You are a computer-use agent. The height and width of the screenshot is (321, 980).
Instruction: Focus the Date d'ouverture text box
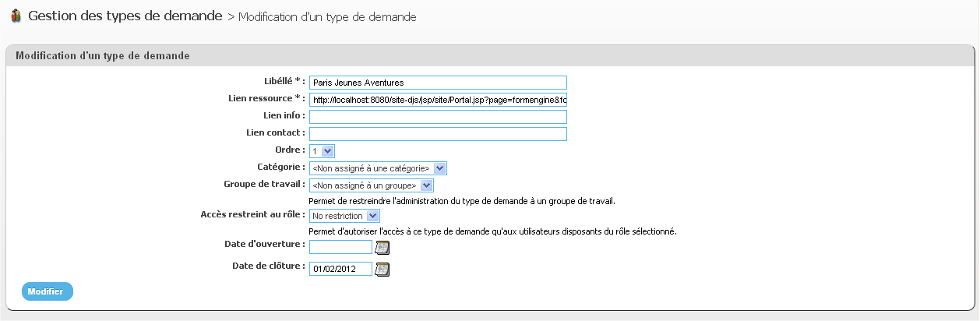(x=340, y=247)
